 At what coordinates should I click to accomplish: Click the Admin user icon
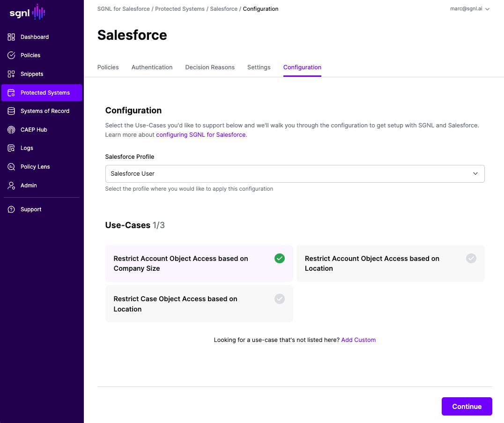tap(11, 186)
